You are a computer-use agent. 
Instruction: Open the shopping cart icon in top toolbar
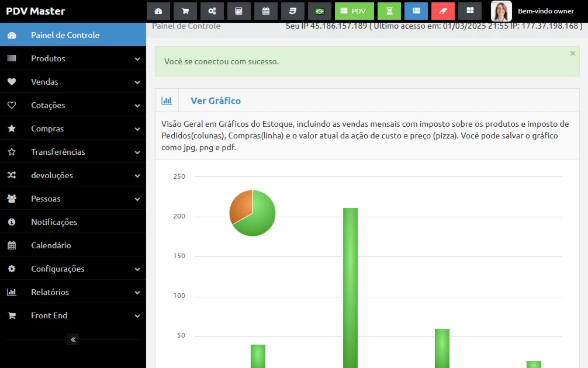pos(185,11)
